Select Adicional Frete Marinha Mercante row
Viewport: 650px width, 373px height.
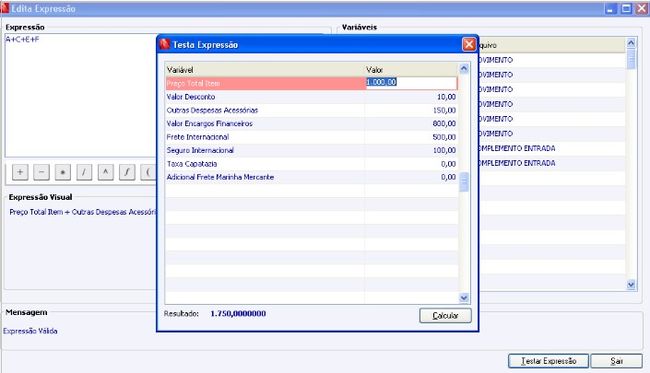point(312,177)
